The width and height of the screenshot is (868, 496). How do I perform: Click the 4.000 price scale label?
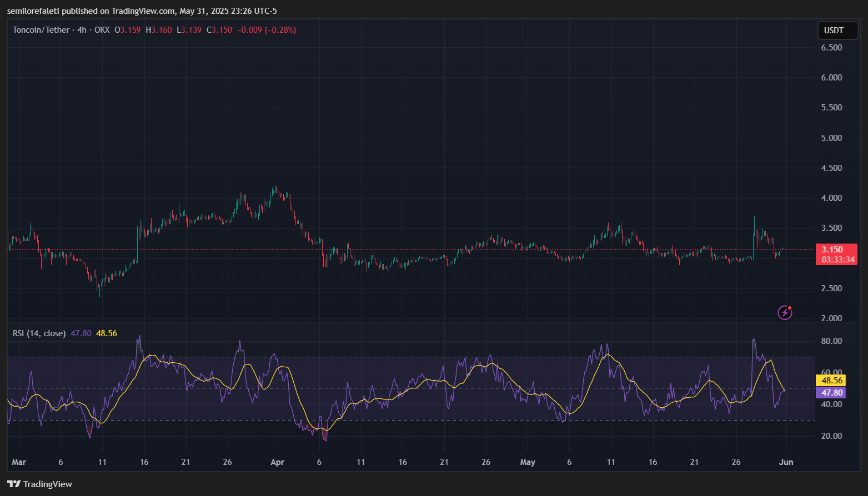click(831, 198)
